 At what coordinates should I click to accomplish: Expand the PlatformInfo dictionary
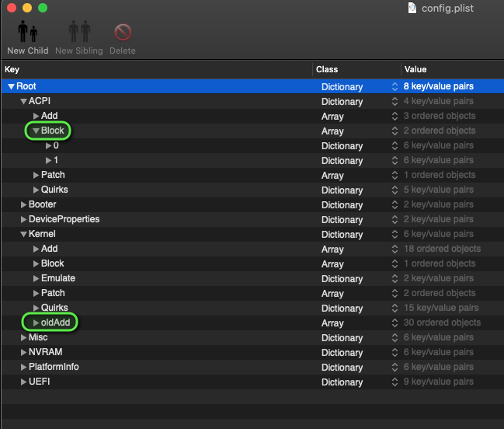pos(23,368)
